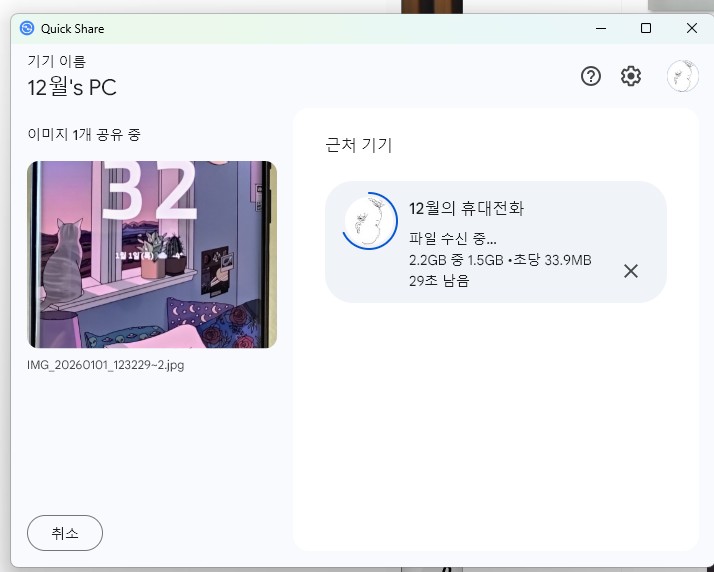Click device name 12월's PC
The width and height of the screenshot is (714, 572).
pyautogui.click(x=72, y=87)
